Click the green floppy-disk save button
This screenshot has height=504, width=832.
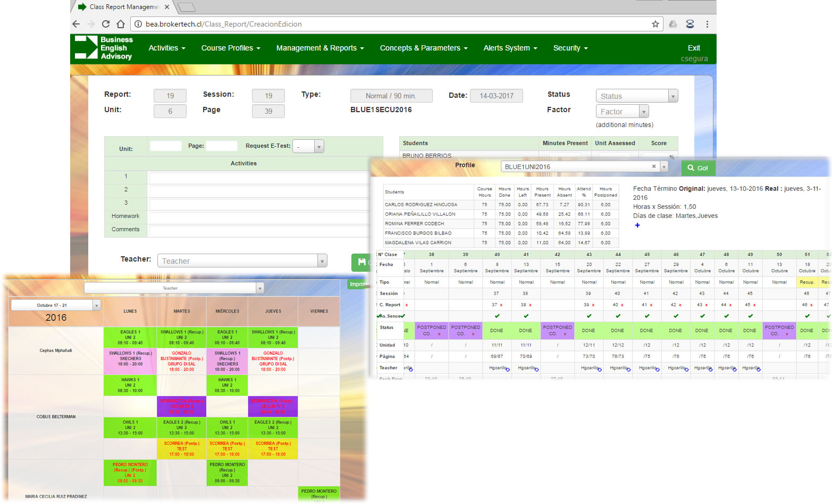(362, 262)
